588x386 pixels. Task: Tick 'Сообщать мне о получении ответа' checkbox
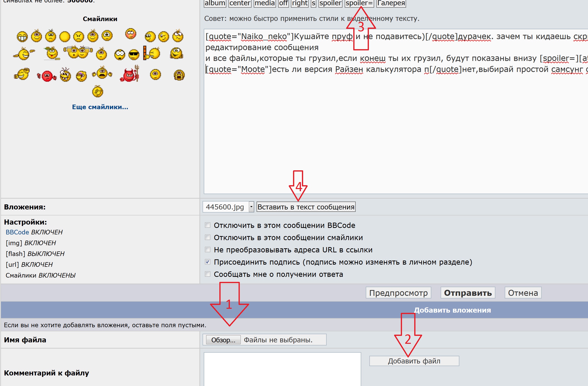tap(208, 274)
